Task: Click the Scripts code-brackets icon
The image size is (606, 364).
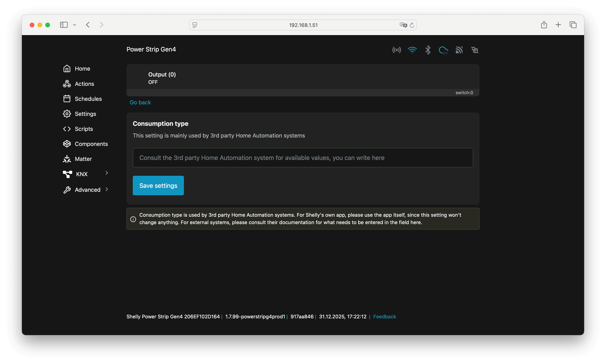Action: [x=67, y=129]
